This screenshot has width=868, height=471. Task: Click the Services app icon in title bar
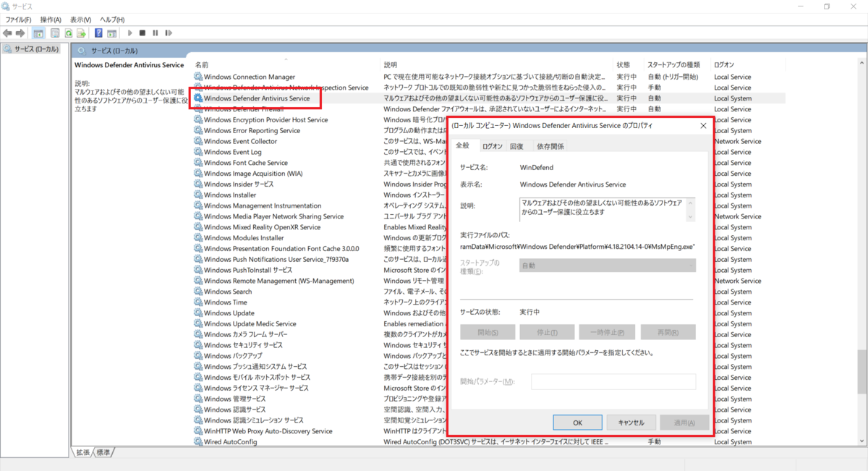[6, 6]
